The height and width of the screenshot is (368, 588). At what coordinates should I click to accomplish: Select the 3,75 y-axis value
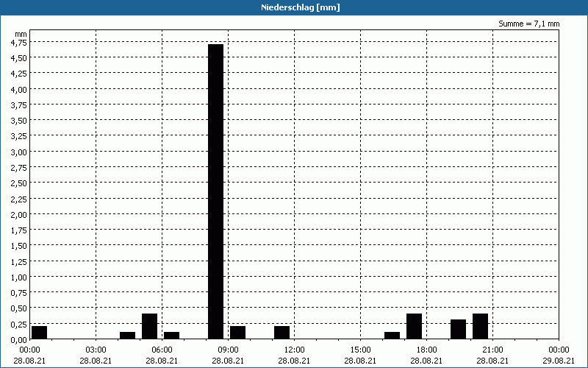(19, 105)
